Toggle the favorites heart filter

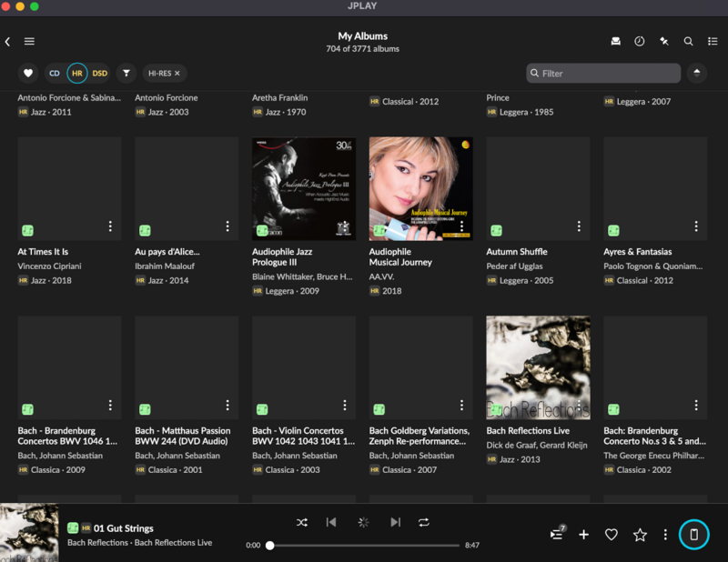tap(26, 73)
